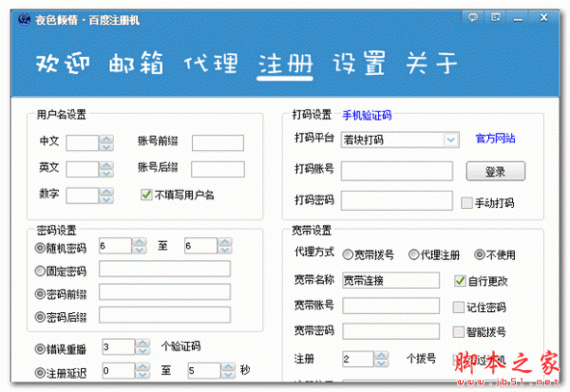Select the 密码前缀 option

[40, 294]
